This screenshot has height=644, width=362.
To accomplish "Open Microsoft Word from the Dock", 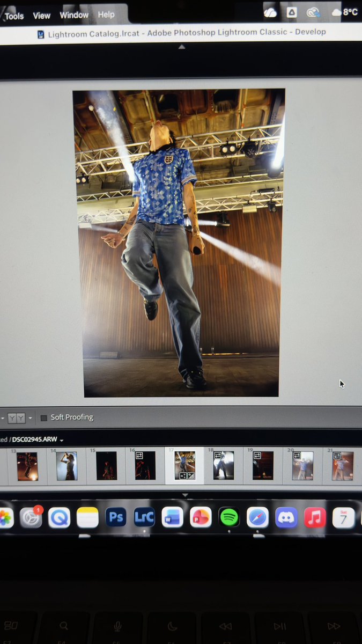I will [x=172, y=517].
